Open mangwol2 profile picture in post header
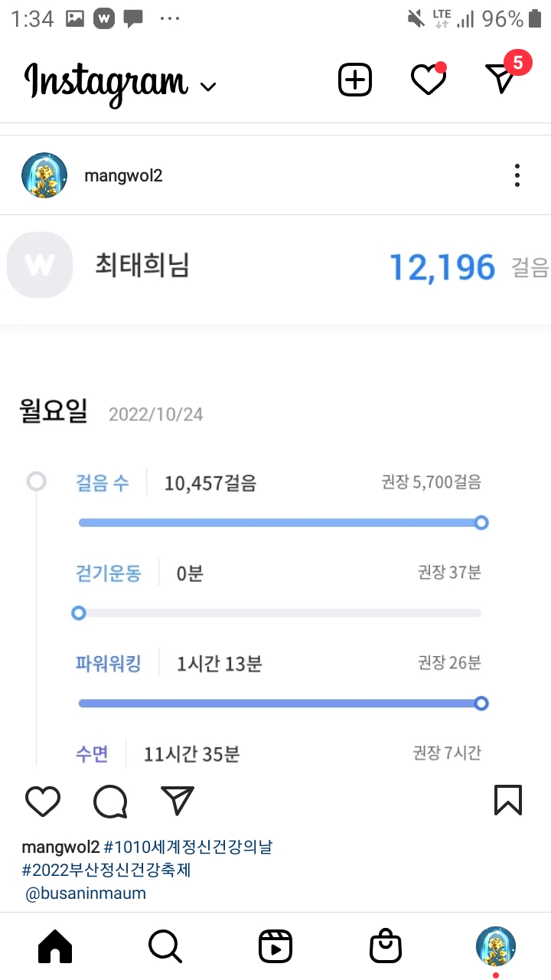 click(44, 175)
